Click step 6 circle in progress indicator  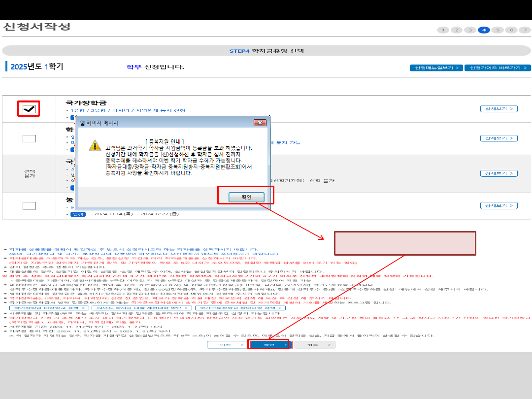coord(512,30)
